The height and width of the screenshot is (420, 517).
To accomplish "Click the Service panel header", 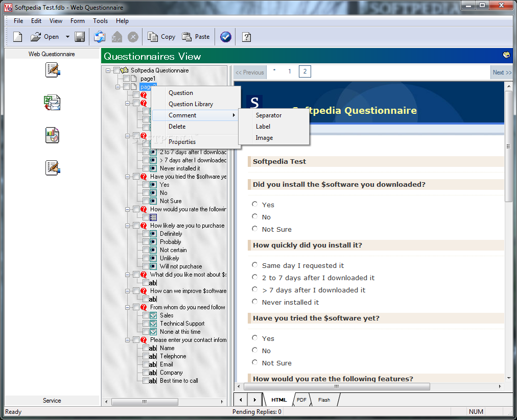I will 52,400.
